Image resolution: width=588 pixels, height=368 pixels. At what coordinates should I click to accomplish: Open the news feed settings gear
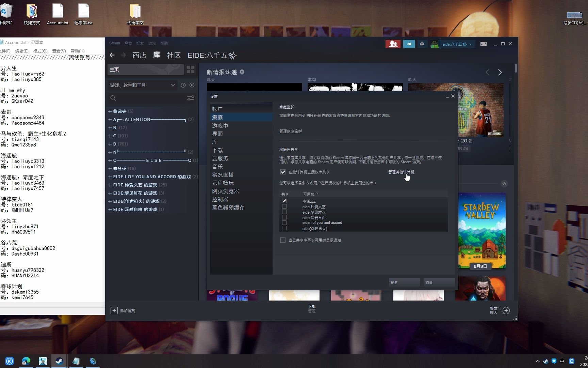click(242, 72)
